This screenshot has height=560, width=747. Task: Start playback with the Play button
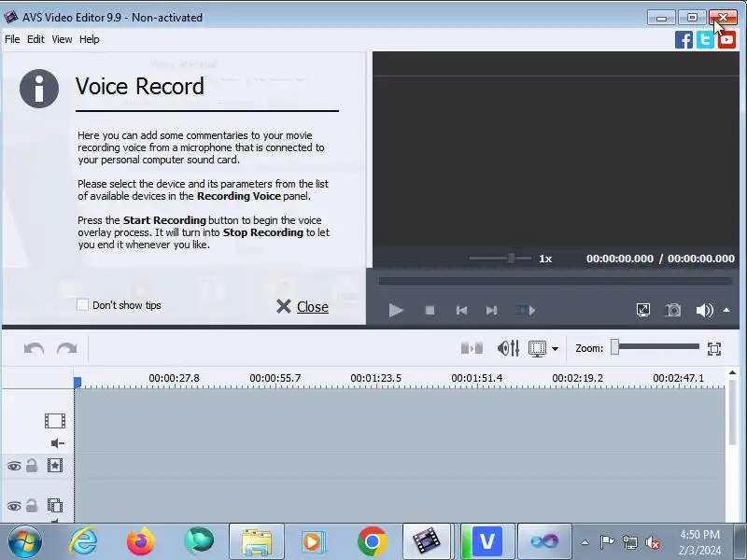(x=395, y=311)
